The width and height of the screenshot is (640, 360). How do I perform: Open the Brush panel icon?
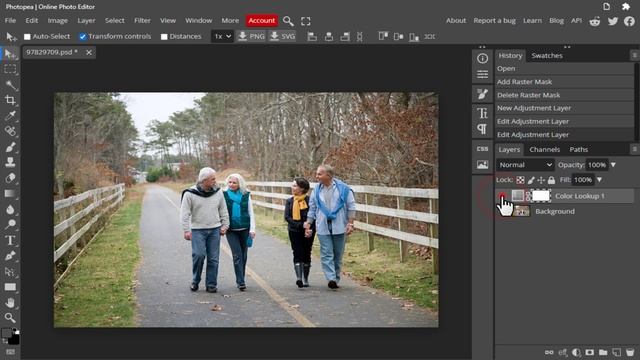pyautogui.click(x=482, y=94)
